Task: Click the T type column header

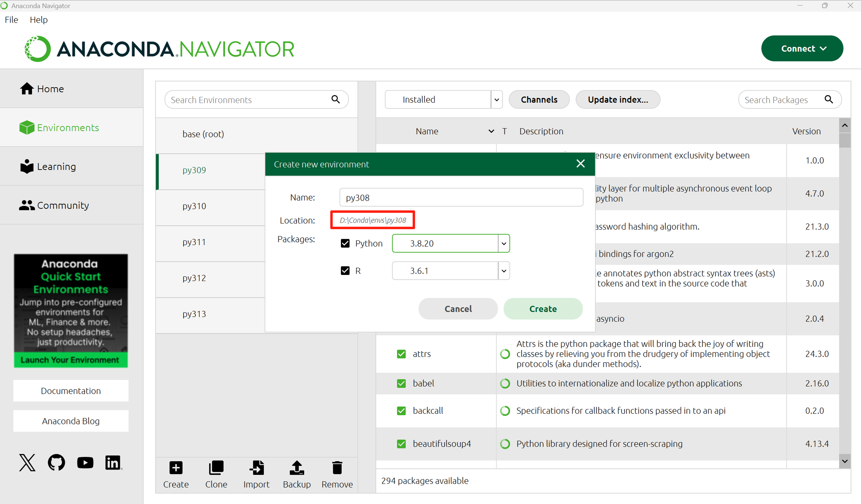Action: tap(504, 131)
